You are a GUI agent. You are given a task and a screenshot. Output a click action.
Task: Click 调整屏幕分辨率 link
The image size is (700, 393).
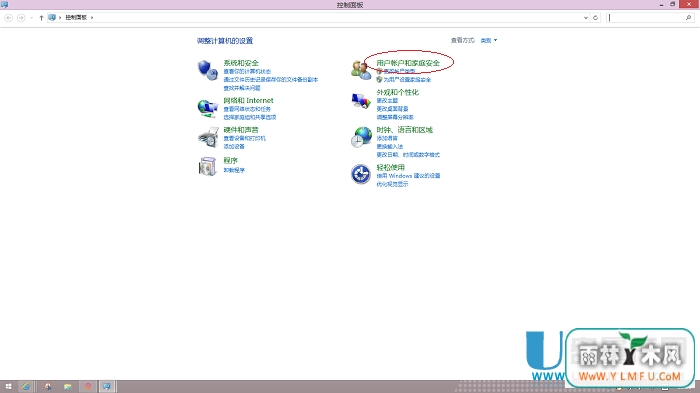click(x=395, y=117)
